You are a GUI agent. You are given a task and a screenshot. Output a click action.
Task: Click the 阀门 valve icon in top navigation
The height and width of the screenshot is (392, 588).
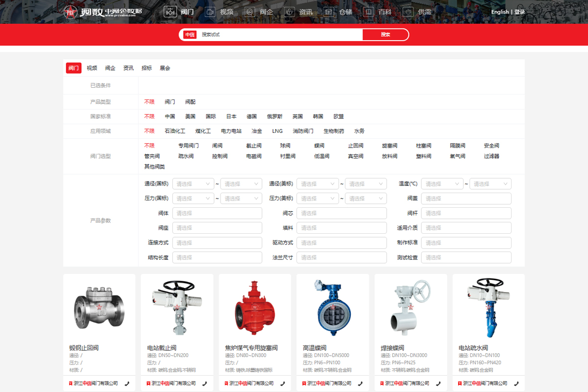coord(170,12)
